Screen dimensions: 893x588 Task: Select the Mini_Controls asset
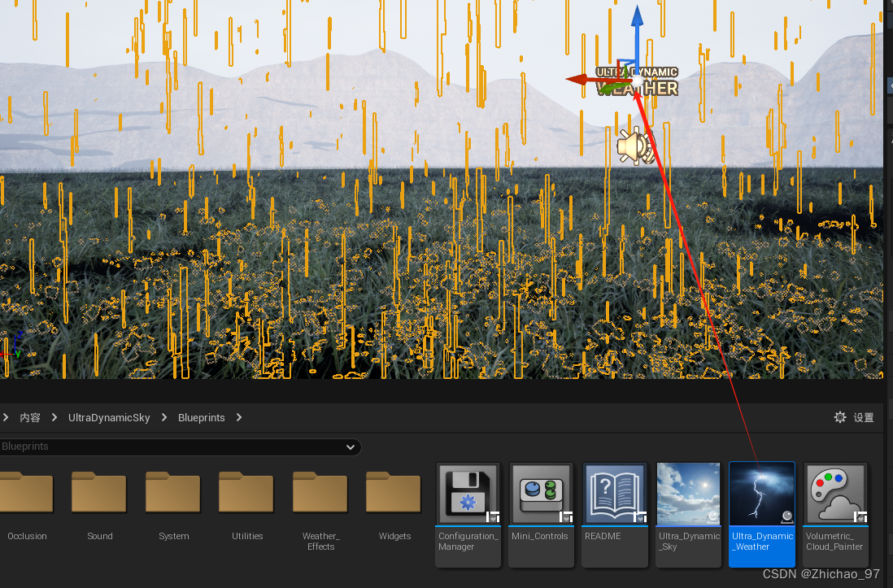tap(541, 515)
